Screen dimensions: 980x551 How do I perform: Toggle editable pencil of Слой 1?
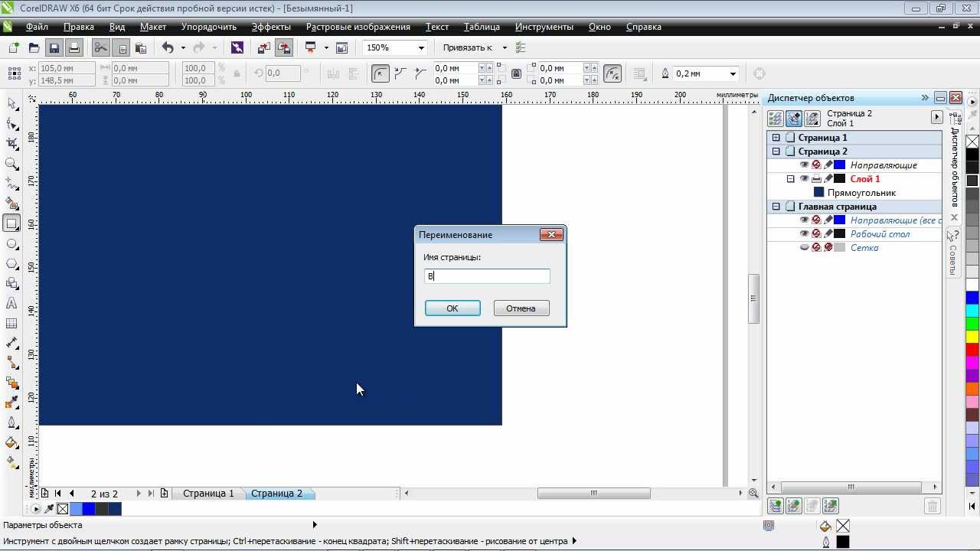[x=828, y=179]
